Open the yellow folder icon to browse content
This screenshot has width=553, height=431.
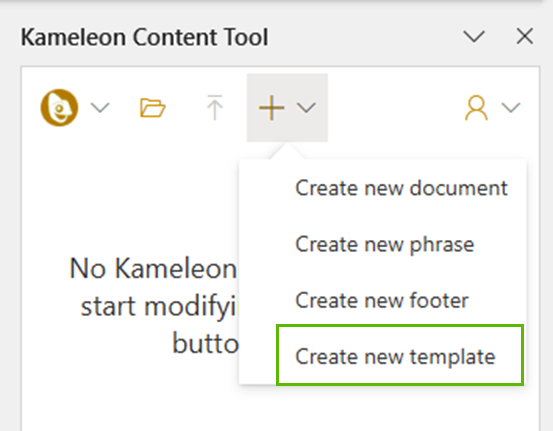(152, 108)
